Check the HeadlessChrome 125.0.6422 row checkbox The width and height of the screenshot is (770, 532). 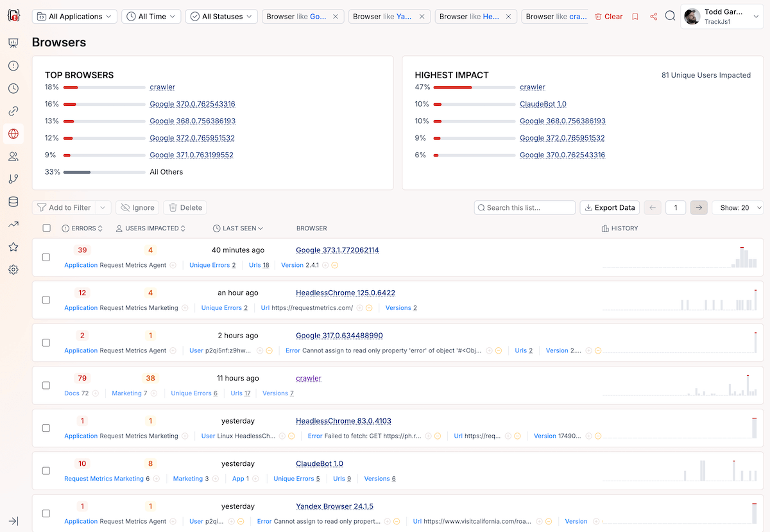click(x=46, y=300)
